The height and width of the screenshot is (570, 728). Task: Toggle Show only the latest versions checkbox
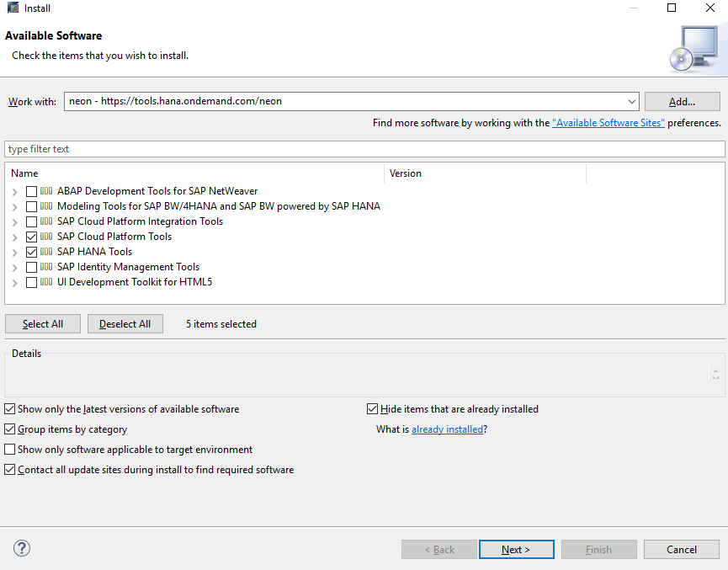pos(10,409)
